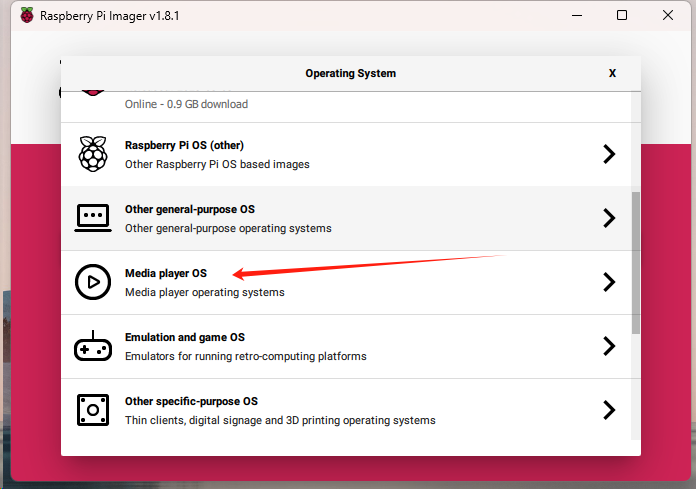Select the Media player OS title
The width and height of the screenshot is (696, 489).
click(x=166, y=273)
